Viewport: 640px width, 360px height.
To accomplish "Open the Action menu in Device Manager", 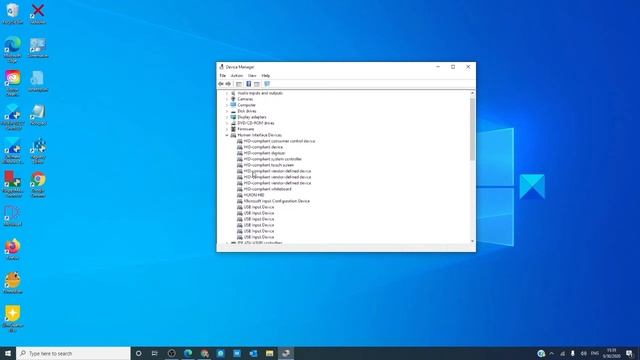I will point(237,76).
